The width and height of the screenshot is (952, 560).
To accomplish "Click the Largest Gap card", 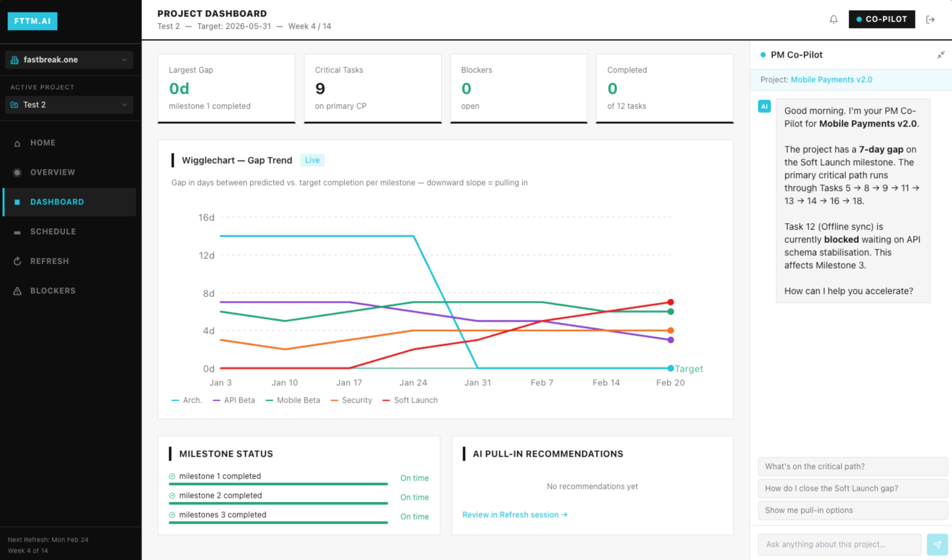I will point(226,88).
